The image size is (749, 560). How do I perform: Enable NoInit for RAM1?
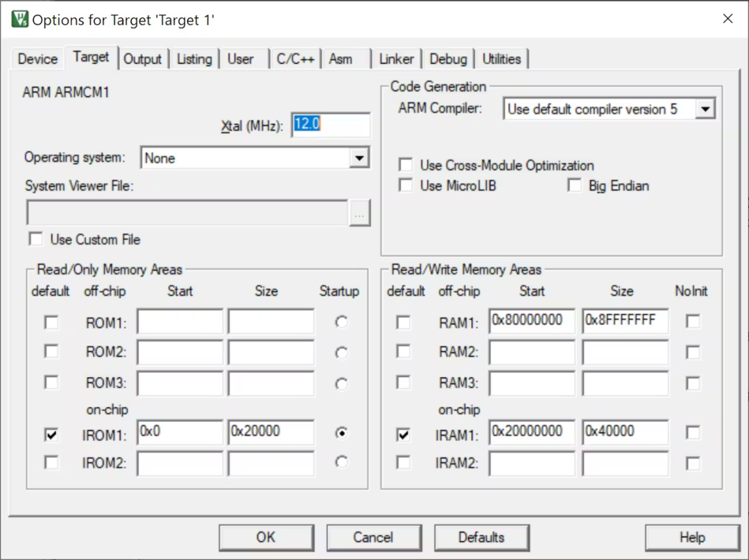pyautogui.click(x=693, y=322)
